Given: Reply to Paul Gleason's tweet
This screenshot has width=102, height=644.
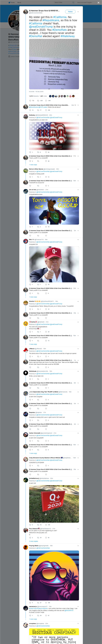Looking at the screenshot, I should tap(30, 537).
